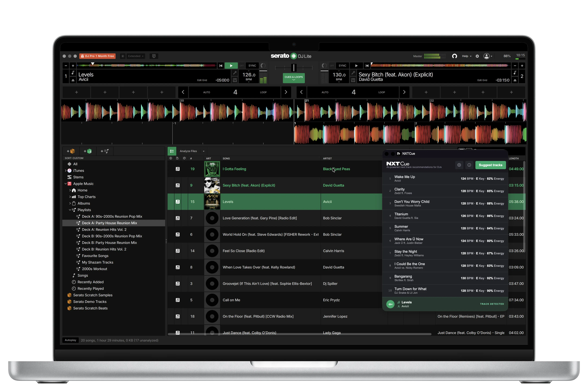The height and width of the screenshot is (387, 588).
Task: Select Recently Played in sidebar
Action: click(90, 288)
